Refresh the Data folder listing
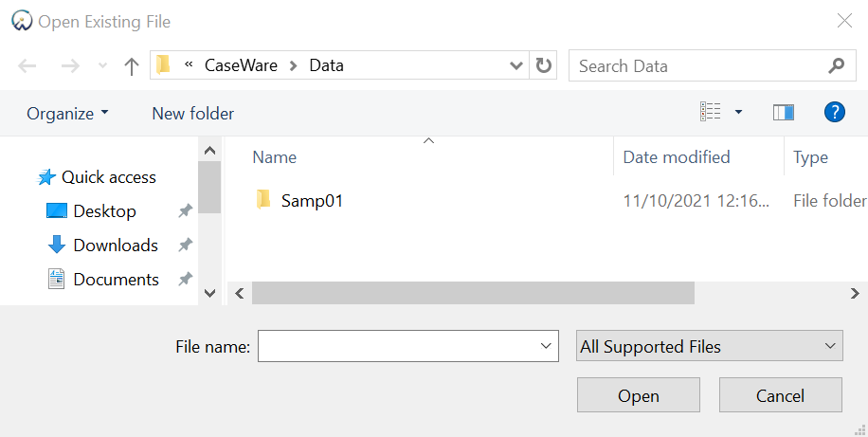 (x=543, y=66)
